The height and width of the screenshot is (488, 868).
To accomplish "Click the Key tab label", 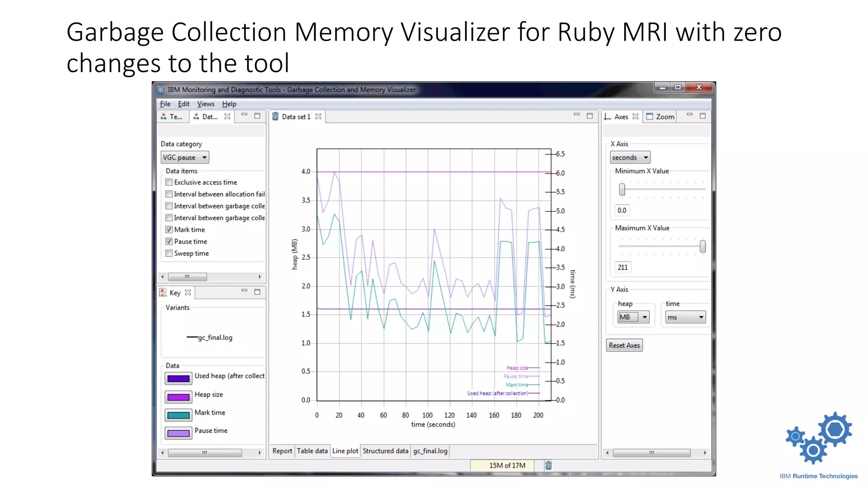I will point(175,293).
